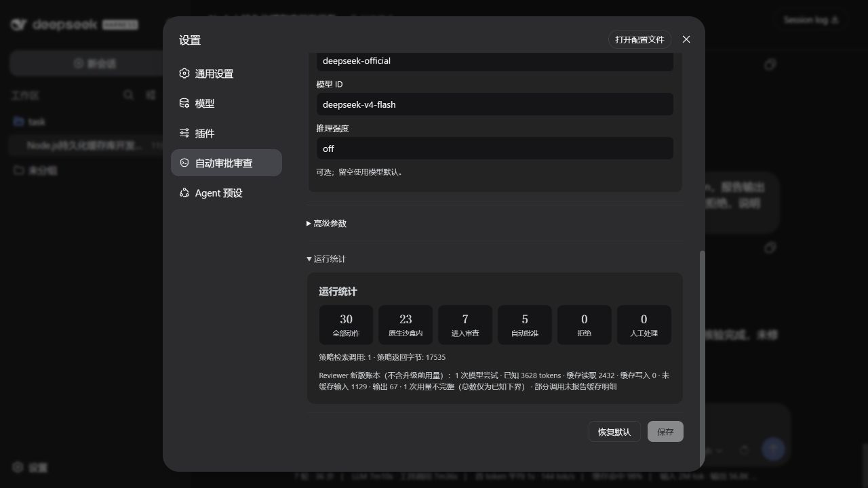Click the 原生沙盒内 stat card showing 23
Viewport: 868px width, 488px height.
click(x=406, y=325)
